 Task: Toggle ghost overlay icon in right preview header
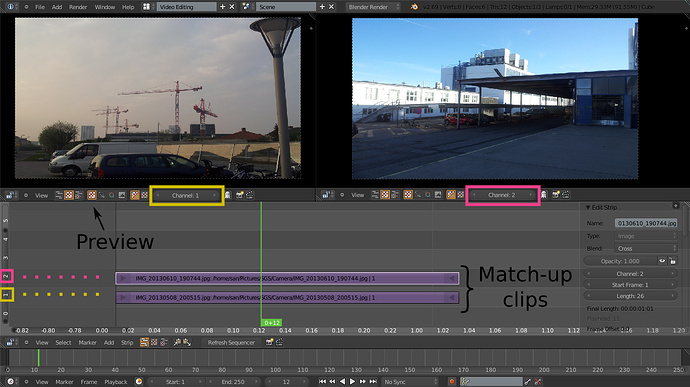coord(544,195)
